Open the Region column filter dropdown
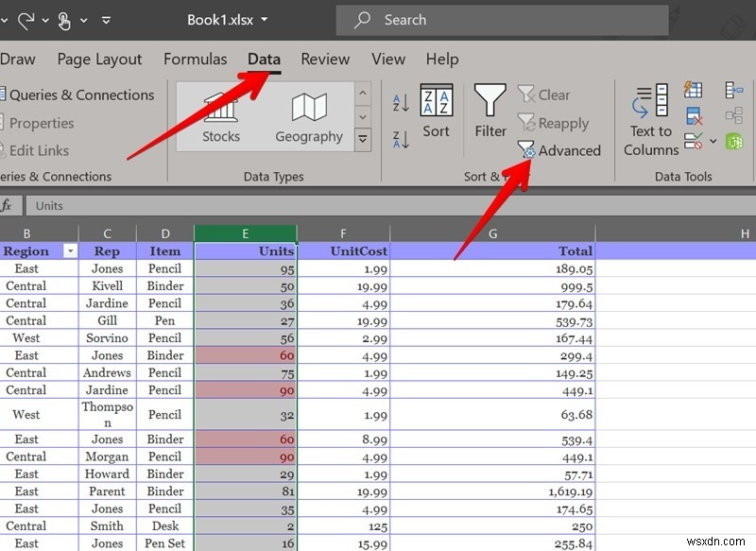The width and height of the screenshot is (756, 551). click(x=71, y=250)
